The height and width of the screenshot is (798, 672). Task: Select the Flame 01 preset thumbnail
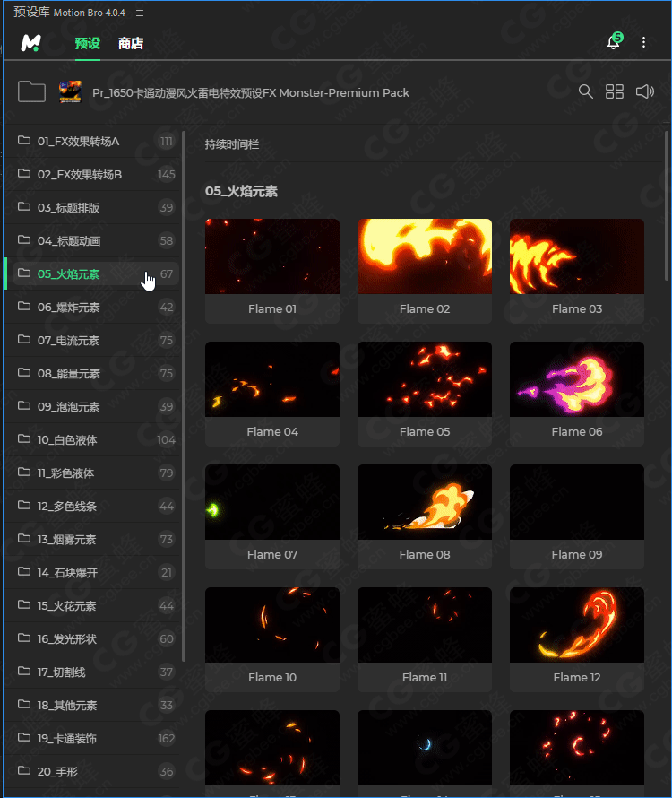[x=272, y=256]
